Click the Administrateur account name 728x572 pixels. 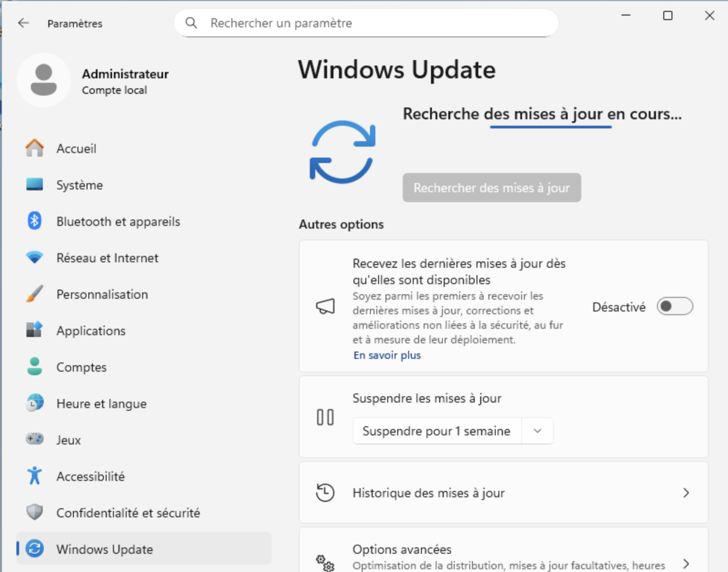125,74
